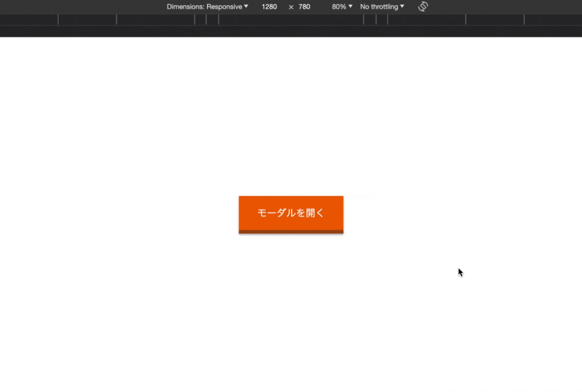Open the modal with the orange button
Image resolution: width=582 pixels, height=392 pixels.
pos(290,213)
